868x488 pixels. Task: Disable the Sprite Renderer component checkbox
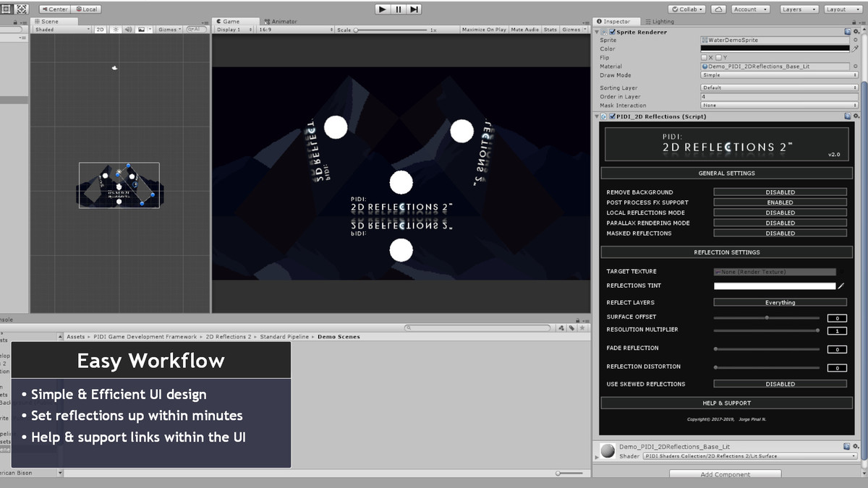point(613,32)
